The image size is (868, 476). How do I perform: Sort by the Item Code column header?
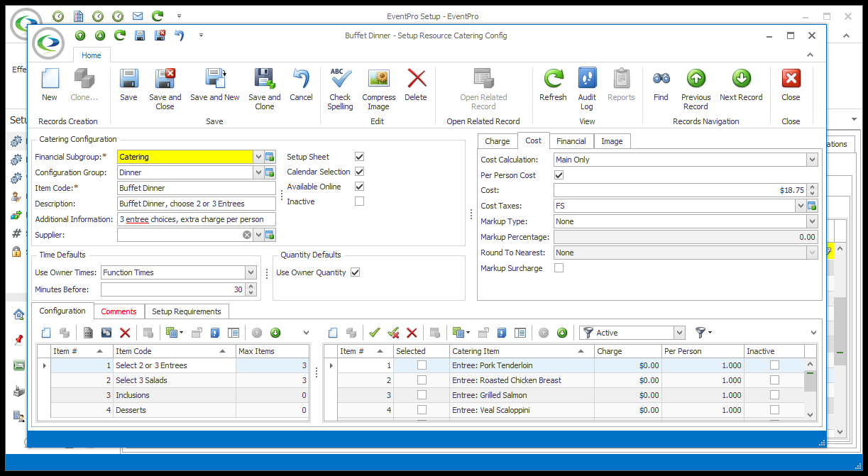tap(175, 351)
